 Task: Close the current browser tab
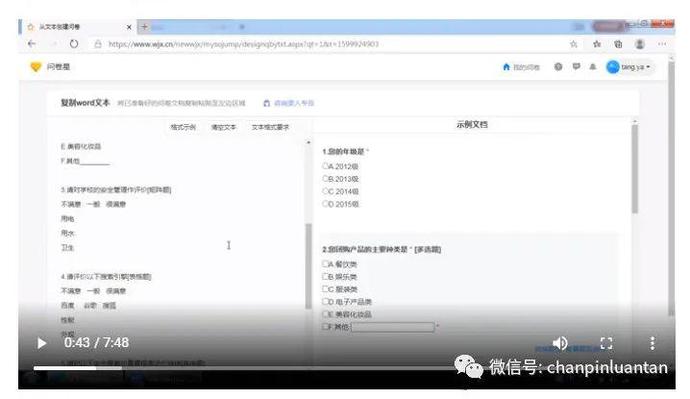click(129, 27)
